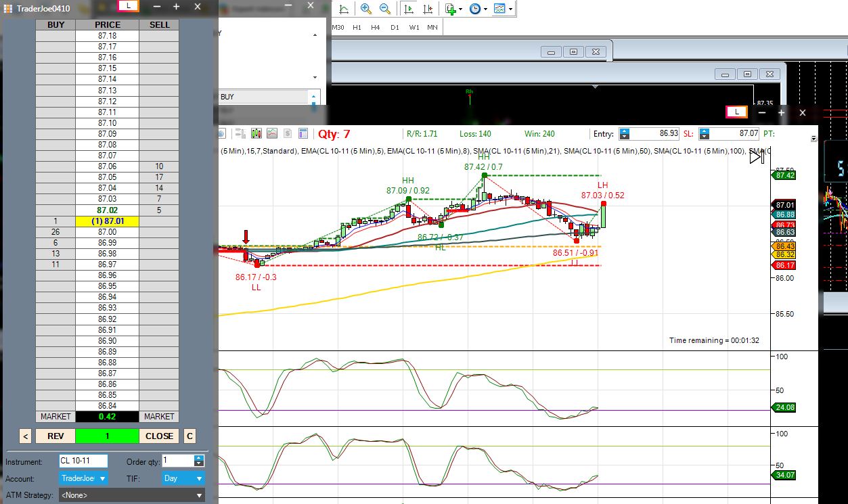
Task: Switch to H1 timeframe
Action: [357, 28]
